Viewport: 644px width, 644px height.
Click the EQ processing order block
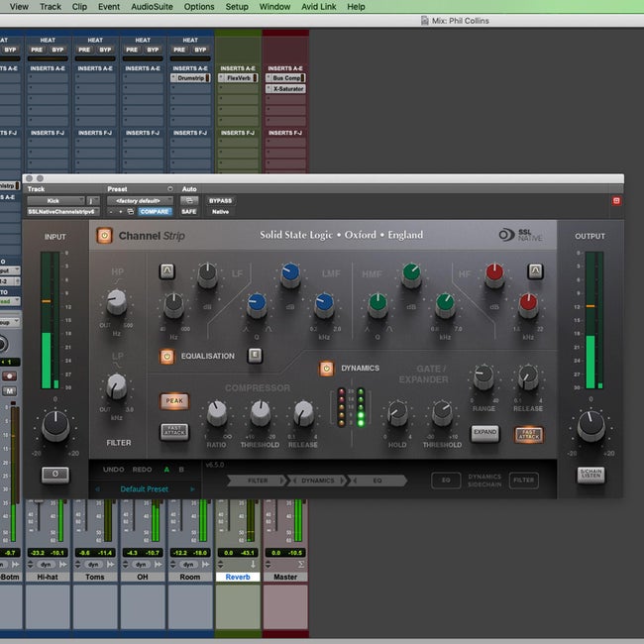(377, 481)
